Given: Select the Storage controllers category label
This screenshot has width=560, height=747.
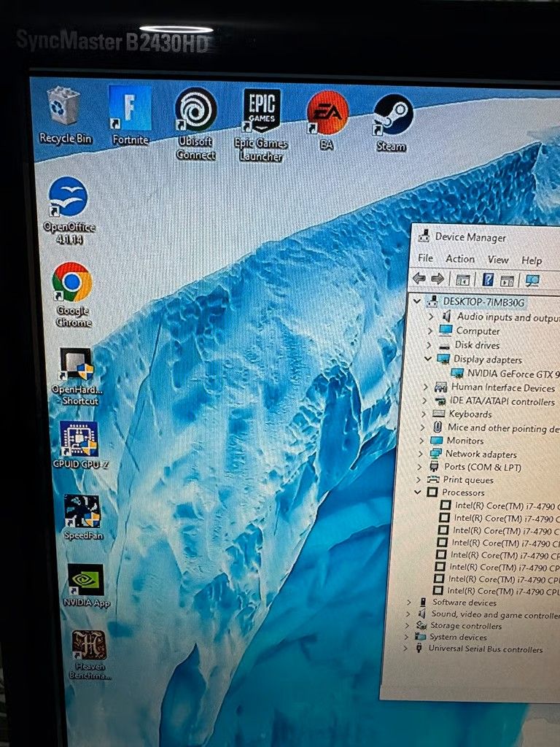Looking at the screenshot, I should pyautogui.click(x=466, y=626).
